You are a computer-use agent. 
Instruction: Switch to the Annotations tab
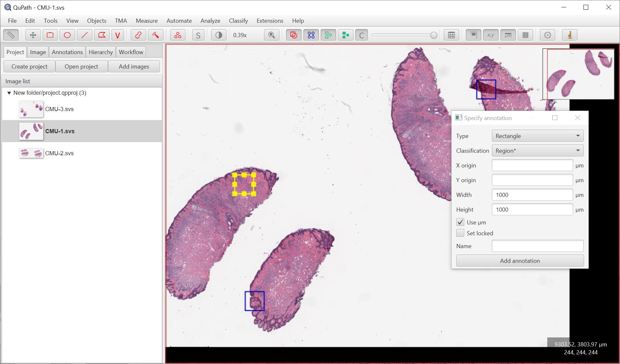coord(67,52)
